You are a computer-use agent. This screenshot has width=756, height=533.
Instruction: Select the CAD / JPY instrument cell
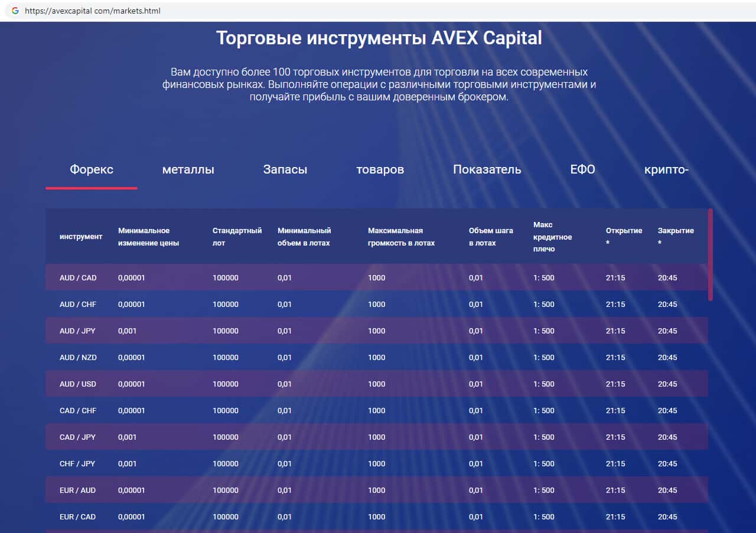(77, 437)
